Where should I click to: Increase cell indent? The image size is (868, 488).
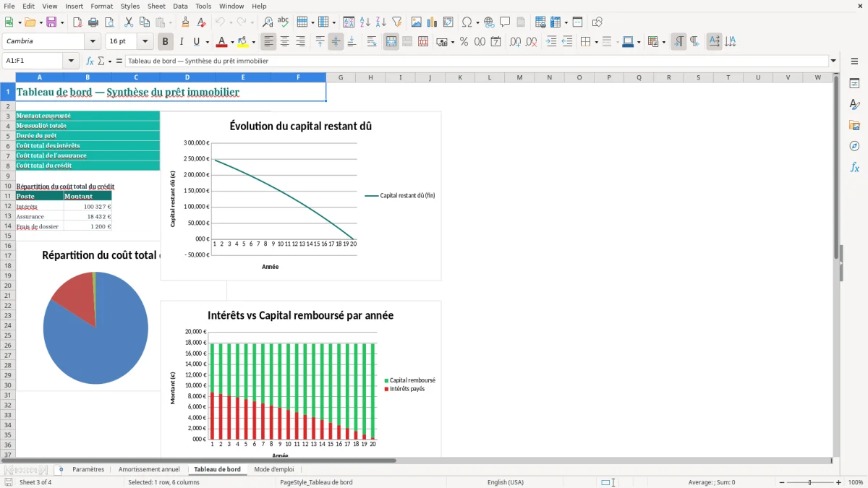pyautogui.click(x=551, y=42)
